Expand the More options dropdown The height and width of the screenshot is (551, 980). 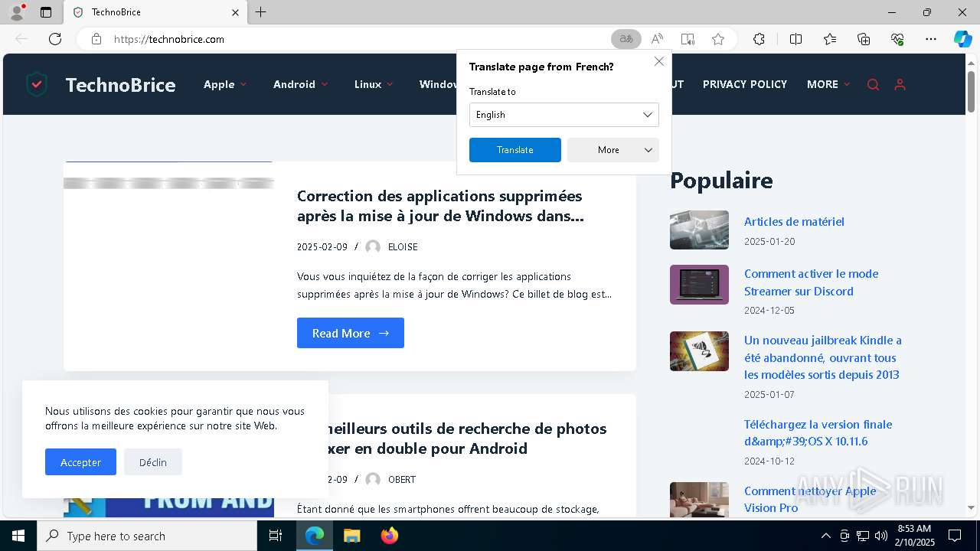point(613,150)
